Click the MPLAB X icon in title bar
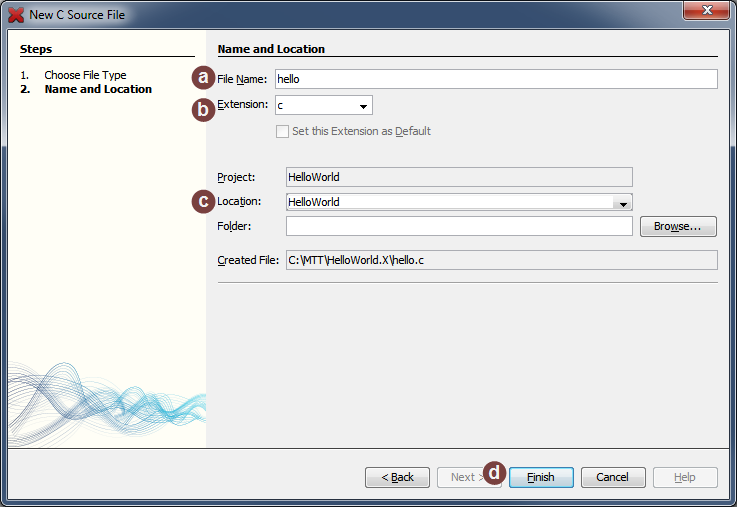737x507 pixels. (x=16, y=15)
